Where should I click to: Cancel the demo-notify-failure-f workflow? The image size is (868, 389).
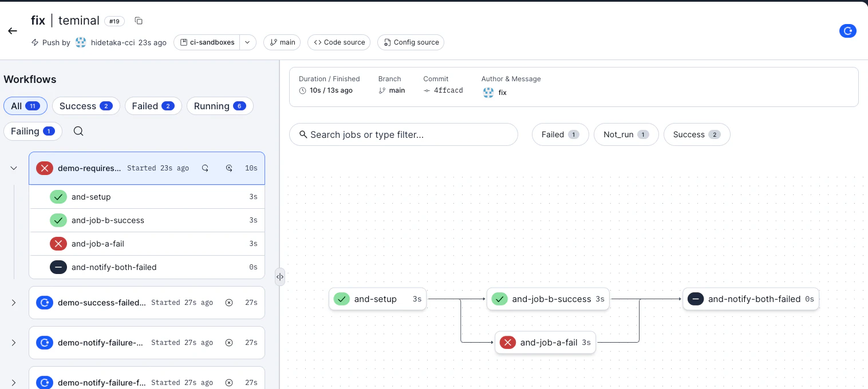tap(229, 383)
